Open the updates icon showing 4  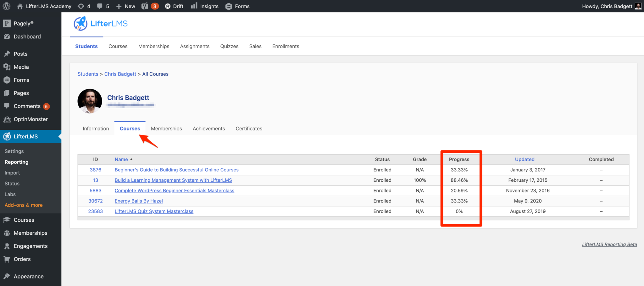click(81, 6)
